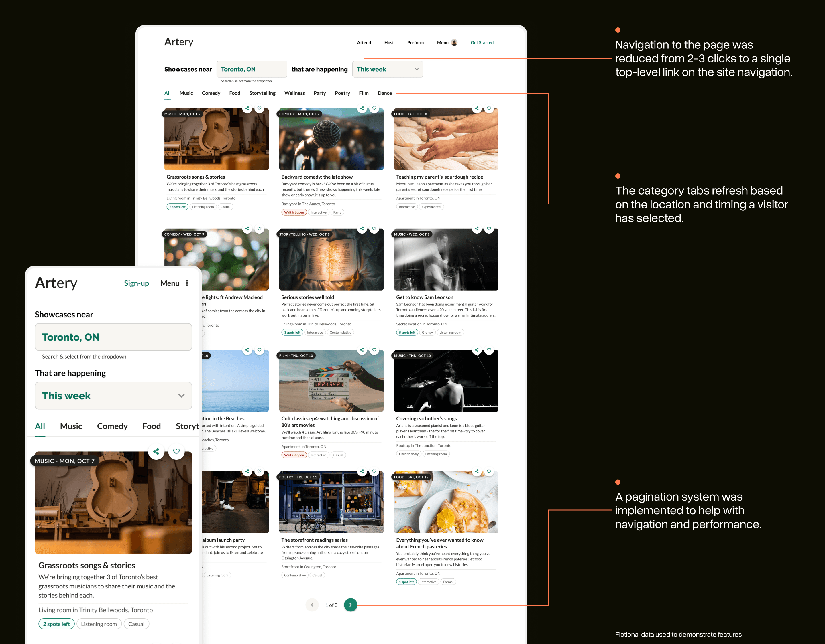Expand the mobile This week selector

113,396
